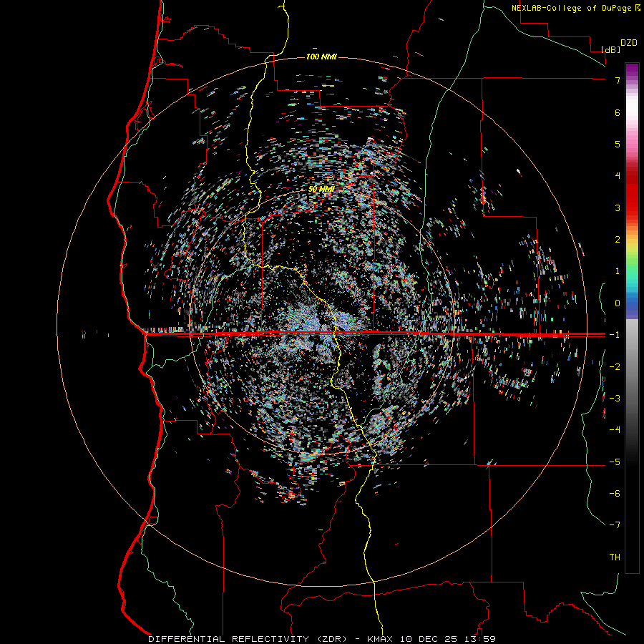Click the -2 color scale tick label
This screenshot has height=644, width=644.
[615, 367]
